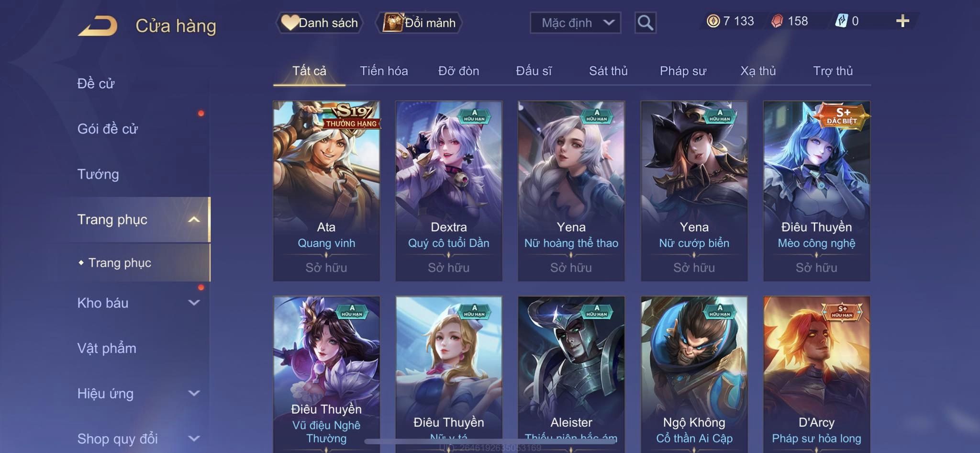Tap the red ruby currency icon
This screenshot has height=453, width=980.
click(x=777, y=21)
